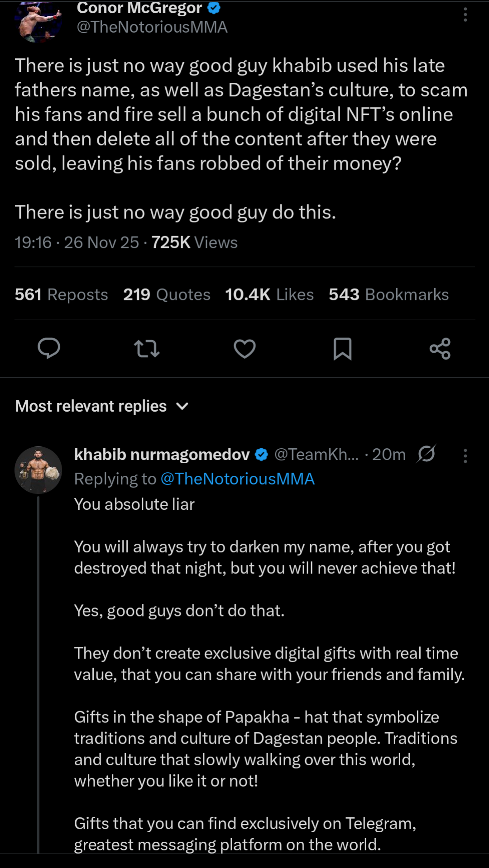This screenshot has width=489, height=868.
Task: Expand Most relevant replies dropdown
Action: 91,406
